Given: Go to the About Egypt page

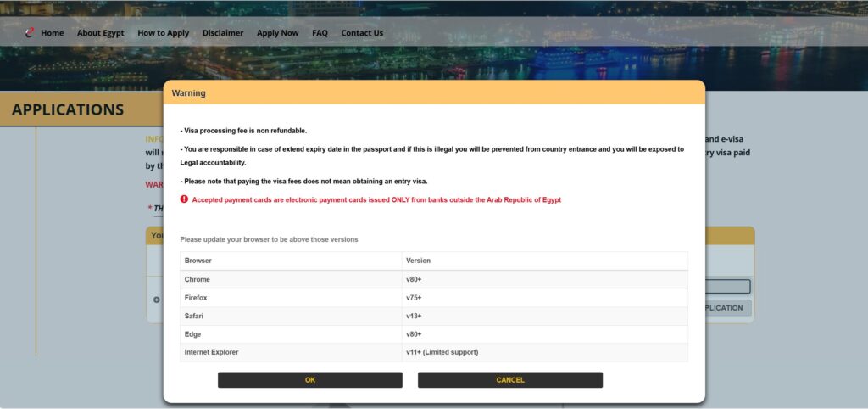Looking at the screenshot, I should (100, 33).
